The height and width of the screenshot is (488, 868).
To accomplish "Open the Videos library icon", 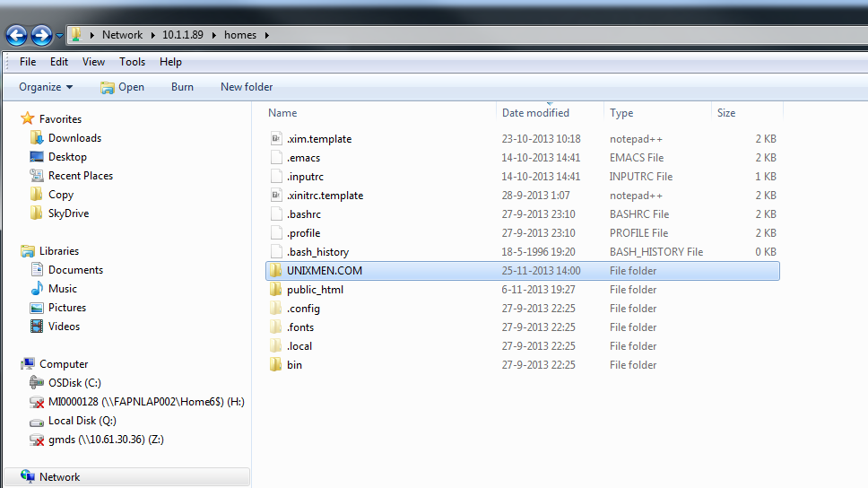I will [37, 327].
